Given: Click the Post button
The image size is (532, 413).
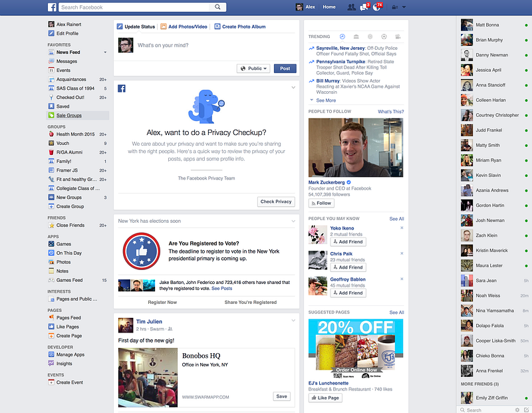Looking at the screenshot, I should (x=285, y=69).
